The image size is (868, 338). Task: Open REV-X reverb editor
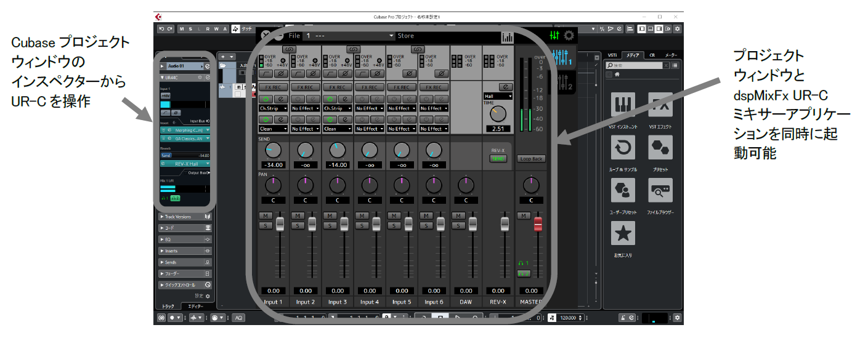(x=506, y=87)
